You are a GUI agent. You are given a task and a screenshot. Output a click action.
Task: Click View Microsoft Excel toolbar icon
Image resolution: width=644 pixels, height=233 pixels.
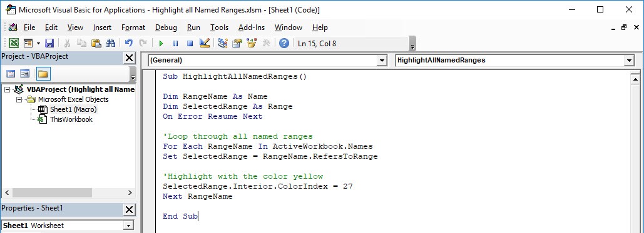click(x=14, y=43)
